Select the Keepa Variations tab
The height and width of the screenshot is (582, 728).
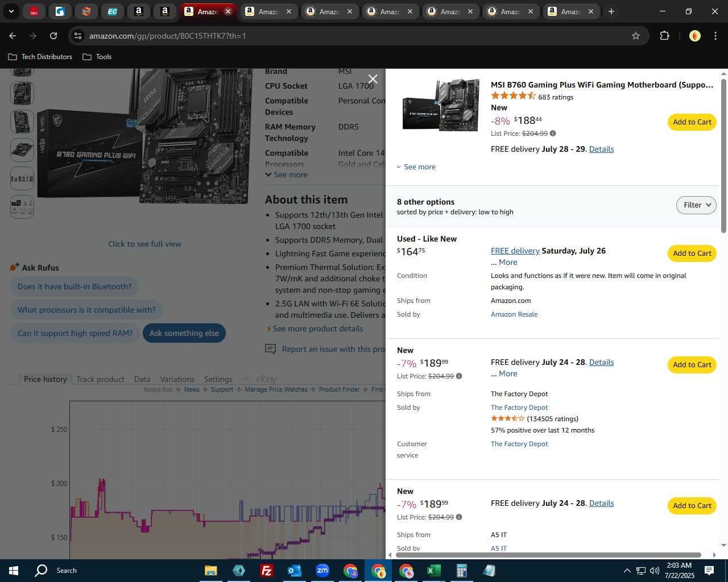[x=177, y=379]
